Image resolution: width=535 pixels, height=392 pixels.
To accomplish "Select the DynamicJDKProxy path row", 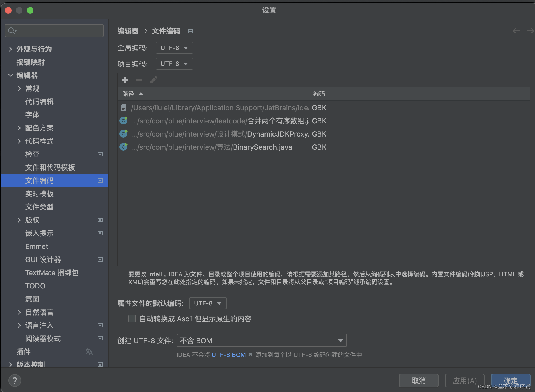I will pos(323,134).
